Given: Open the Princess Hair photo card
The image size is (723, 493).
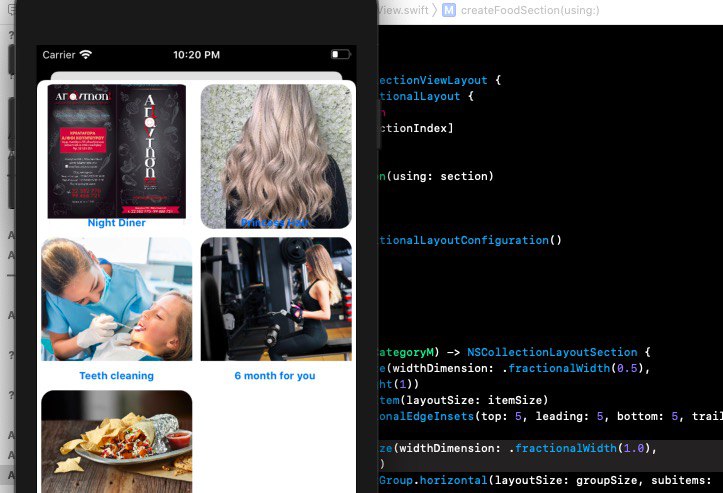Looking at the screenshot, I should click(x=276, y=156).
